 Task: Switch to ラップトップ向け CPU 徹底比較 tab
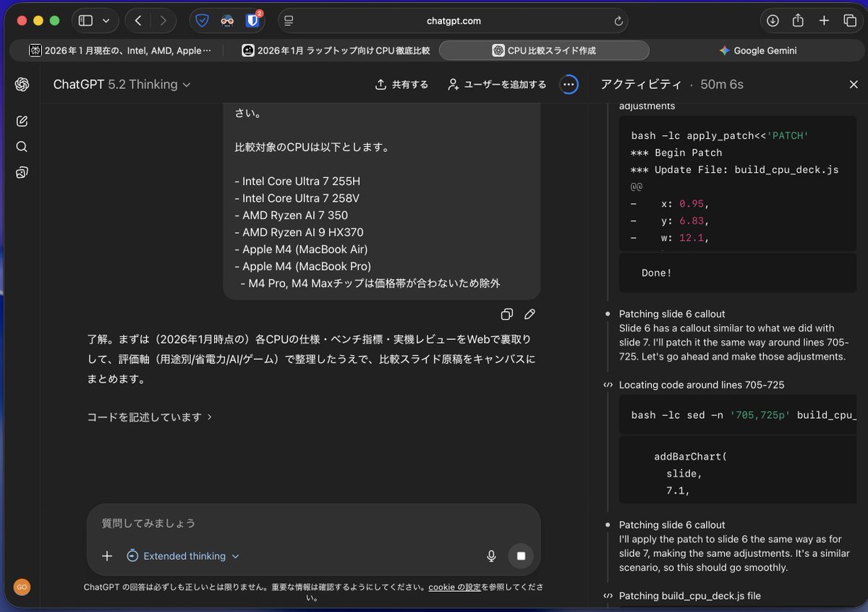336,51
